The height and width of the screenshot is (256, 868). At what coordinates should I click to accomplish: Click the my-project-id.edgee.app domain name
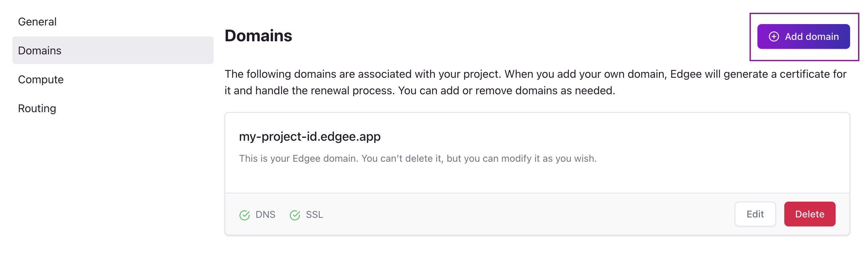[x=310, y=136]
